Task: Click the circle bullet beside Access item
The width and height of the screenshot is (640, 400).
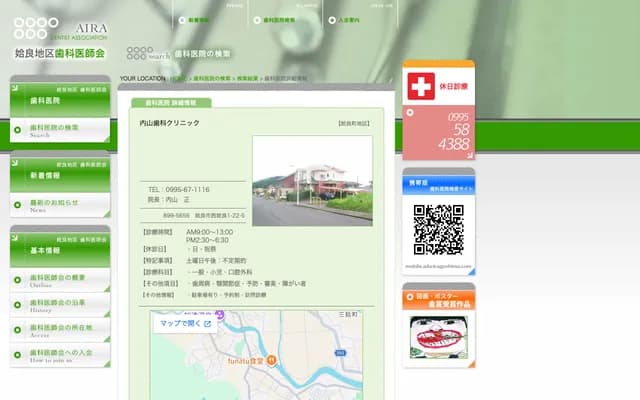Action: 18,330
